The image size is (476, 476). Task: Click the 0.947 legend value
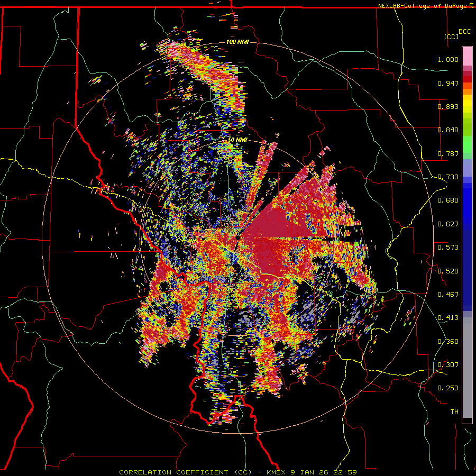(x=448, y=83)
